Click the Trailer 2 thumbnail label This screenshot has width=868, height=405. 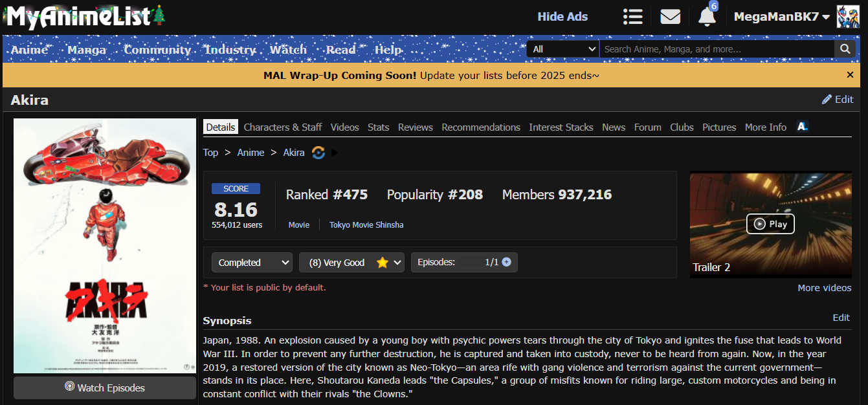click(x=711, y=267)
